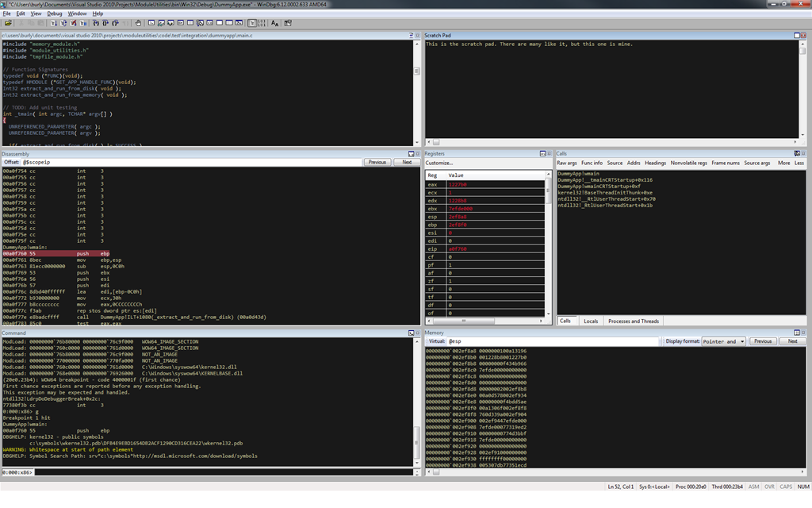Image resolution: width=812 pixels, height=508 pixels.
Task: Click the Go (run) toolbar icon
Action: [x=53, y=23]
